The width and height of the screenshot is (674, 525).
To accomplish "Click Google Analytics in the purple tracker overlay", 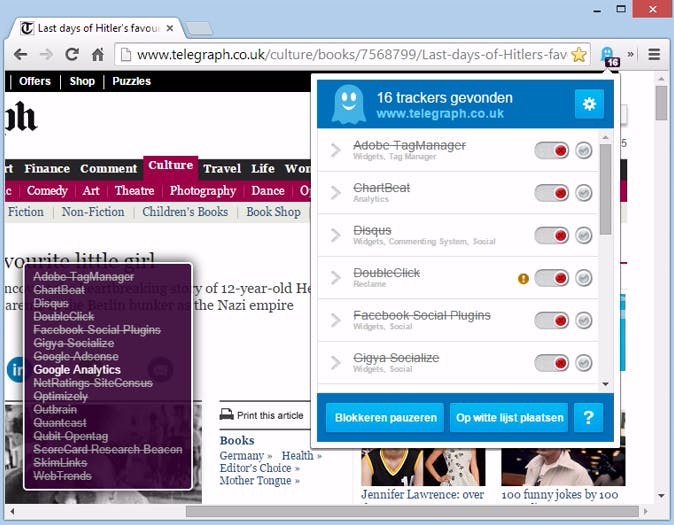I will pos(77,370).
